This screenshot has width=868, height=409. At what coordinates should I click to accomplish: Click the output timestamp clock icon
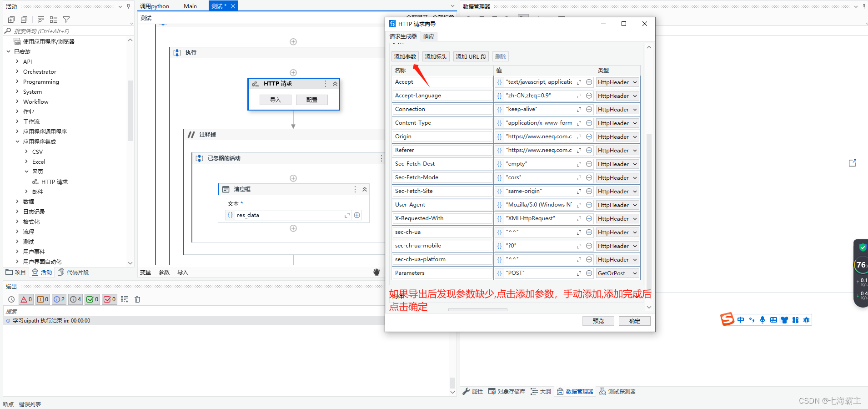point(11,299)
